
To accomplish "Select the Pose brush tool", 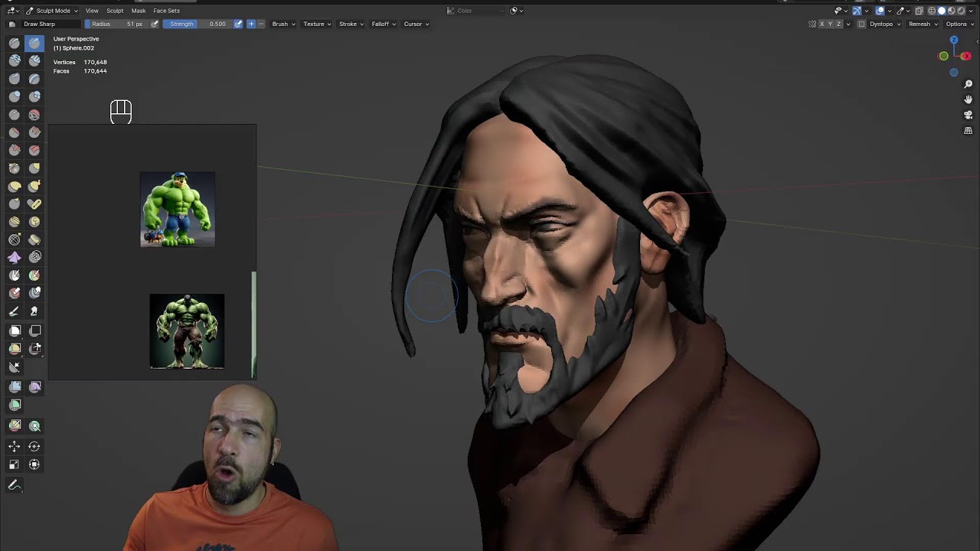I will click(34, 204).
